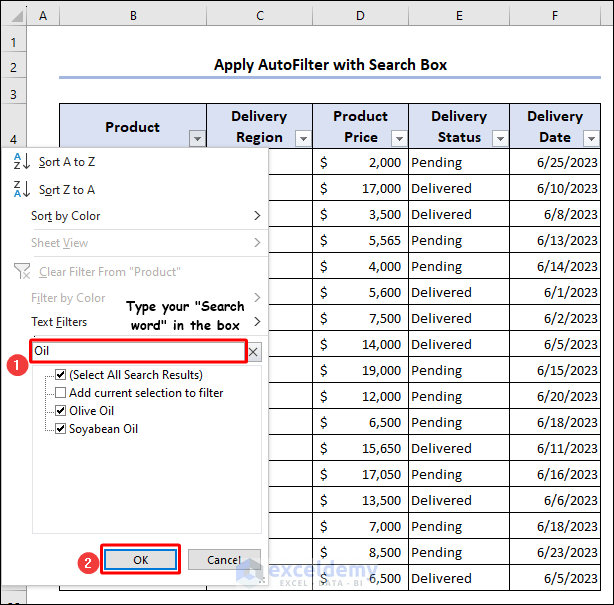Screen dimensions: 614x605
Task: Check Add current selection to filter
Action: coord(61,393)
